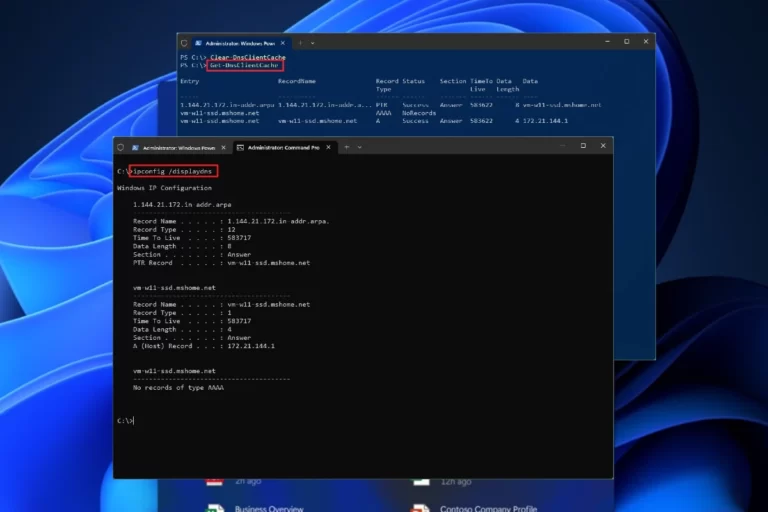Click the 'Windows IP Configuration' line

point(165,188)
